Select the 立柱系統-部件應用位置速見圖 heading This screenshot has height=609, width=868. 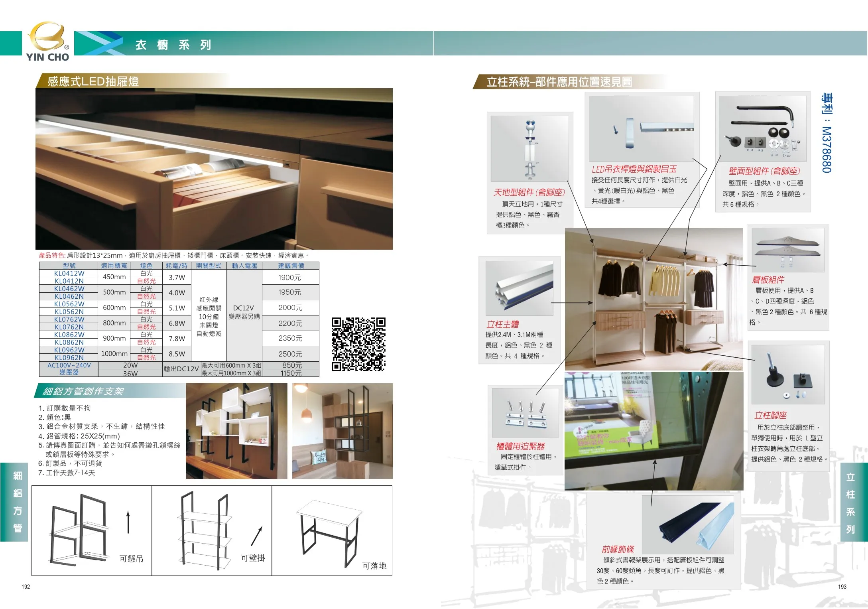click(x=559, y=82)
